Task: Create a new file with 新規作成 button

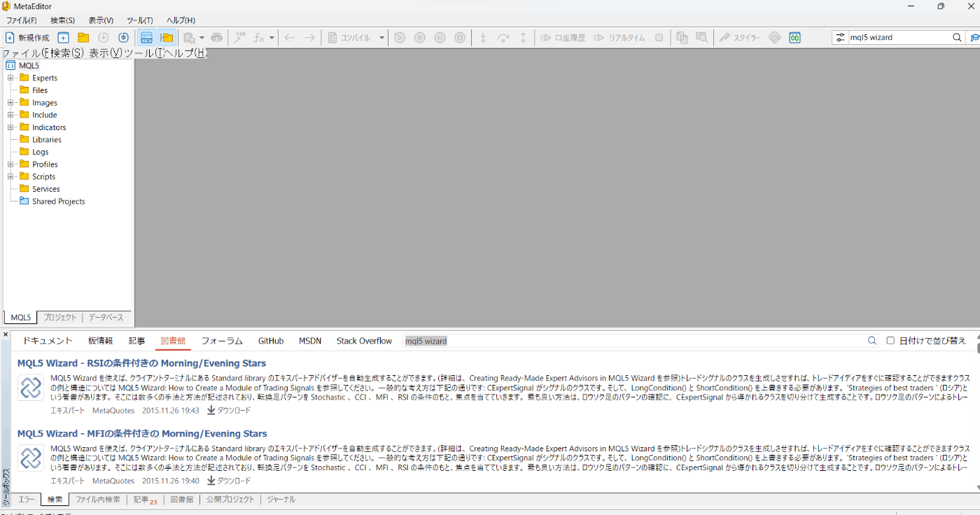Action: (x=27, y=38)
